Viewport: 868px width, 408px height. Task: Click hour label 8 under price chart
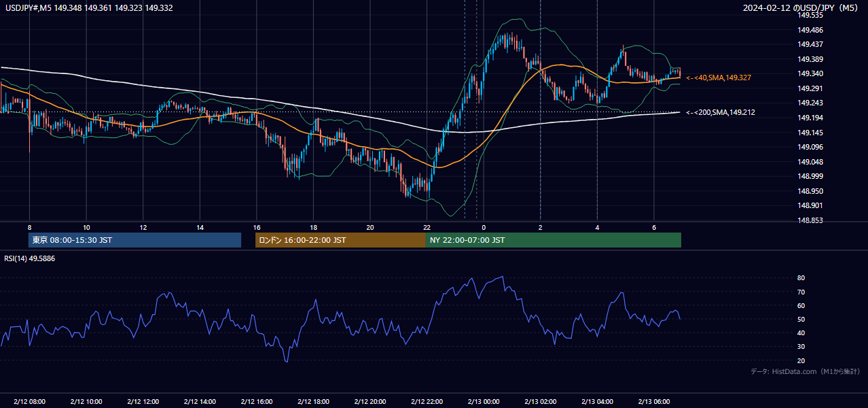(x=29, y=227)
